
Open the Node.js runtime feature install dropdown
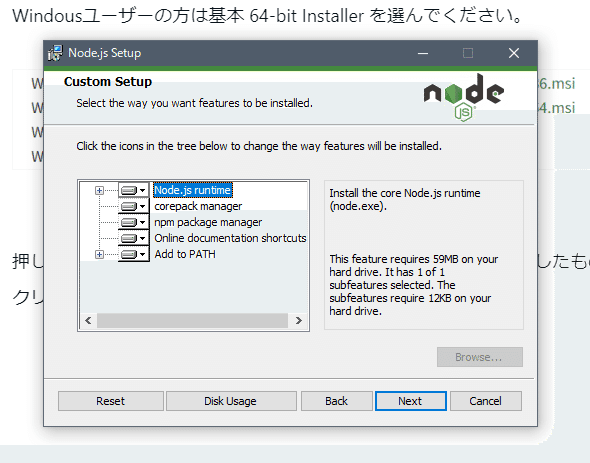click(134, 190)
